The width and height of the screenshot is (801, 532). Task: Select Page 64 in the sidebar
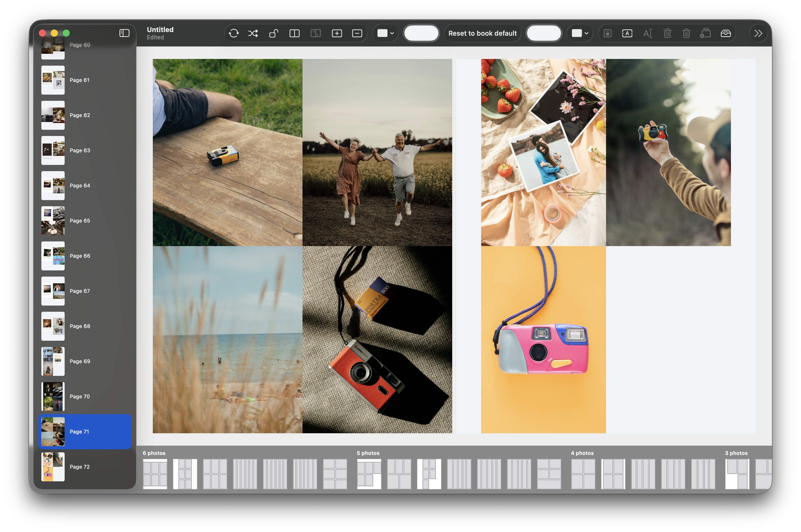click(x=85, y=186)
